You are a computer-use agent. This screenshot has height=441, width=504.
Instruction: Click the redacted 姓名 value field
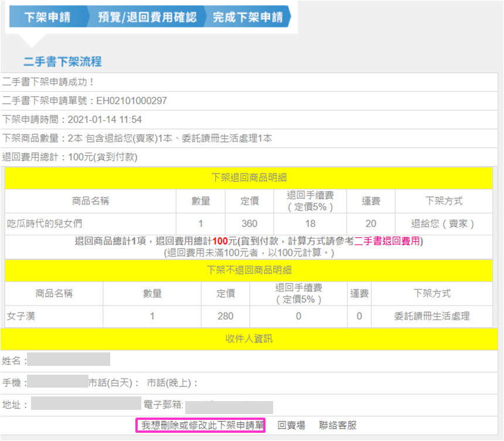click(x=69, y=359)
